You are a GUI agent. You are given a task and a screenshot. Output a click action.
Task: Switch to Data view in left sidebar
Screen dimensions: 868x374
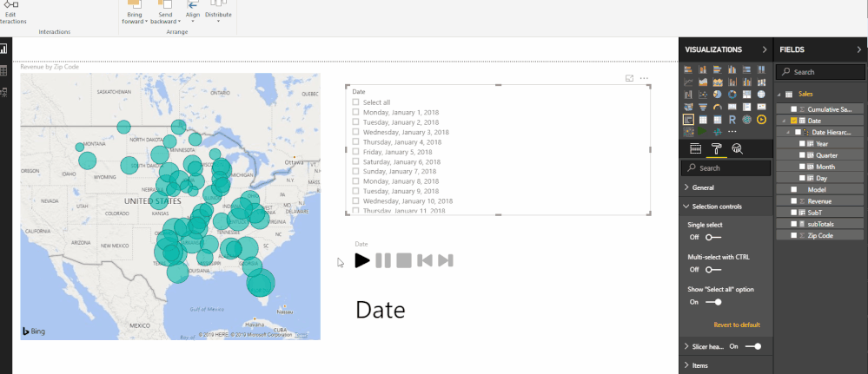pos(4,70)
